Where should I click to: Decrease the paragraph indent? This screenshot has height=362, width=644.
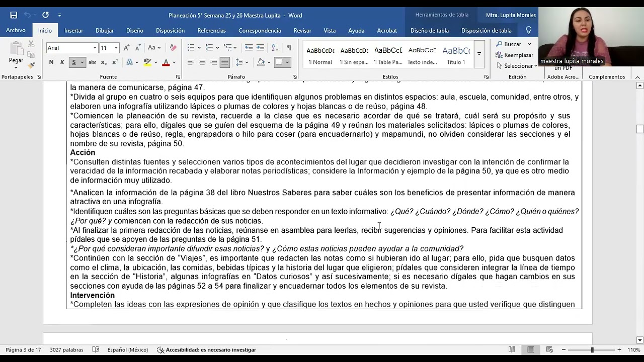point(249,48)
